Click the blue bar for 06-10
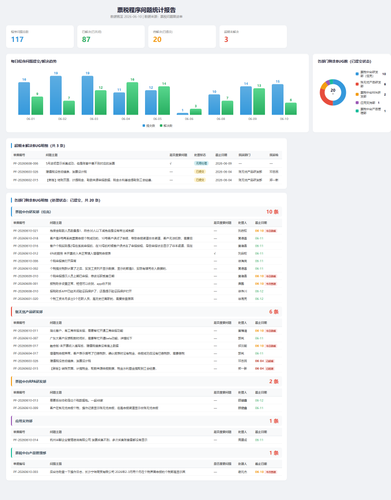 coord(278,99)
